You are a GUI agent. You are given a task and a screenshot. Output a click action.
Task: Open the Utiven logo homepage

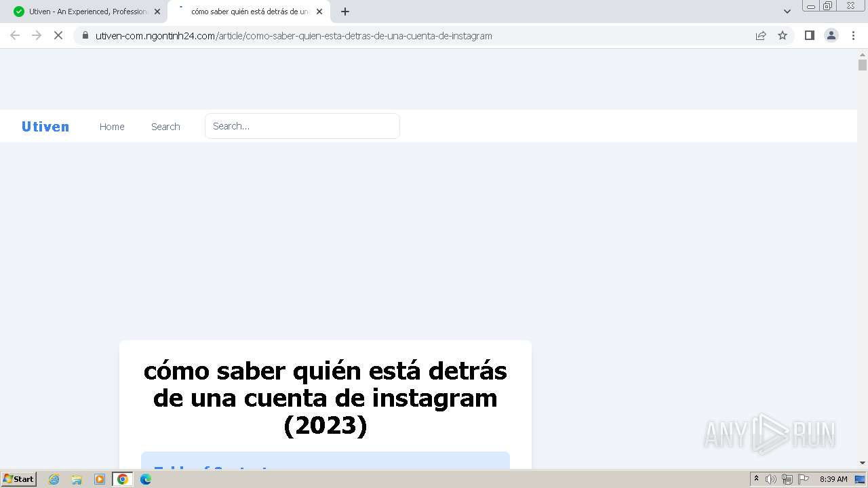[45, 127]
